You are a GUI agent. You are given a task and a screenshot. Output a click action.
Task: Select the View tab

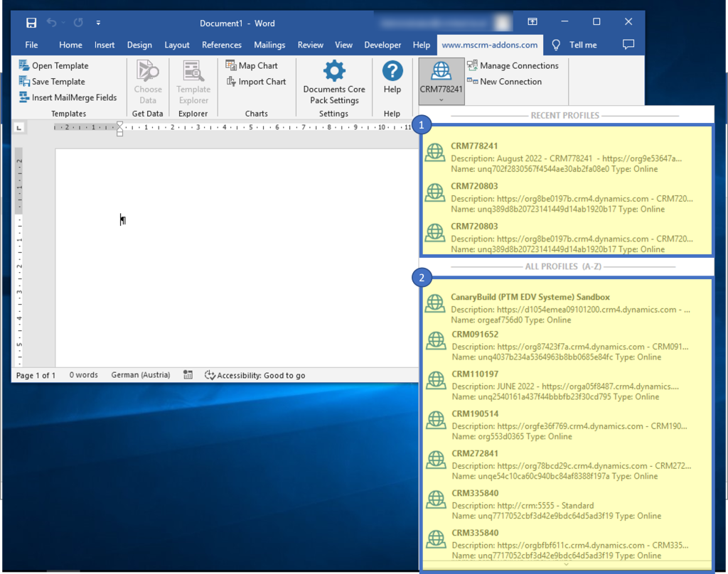tap(343, 45)
